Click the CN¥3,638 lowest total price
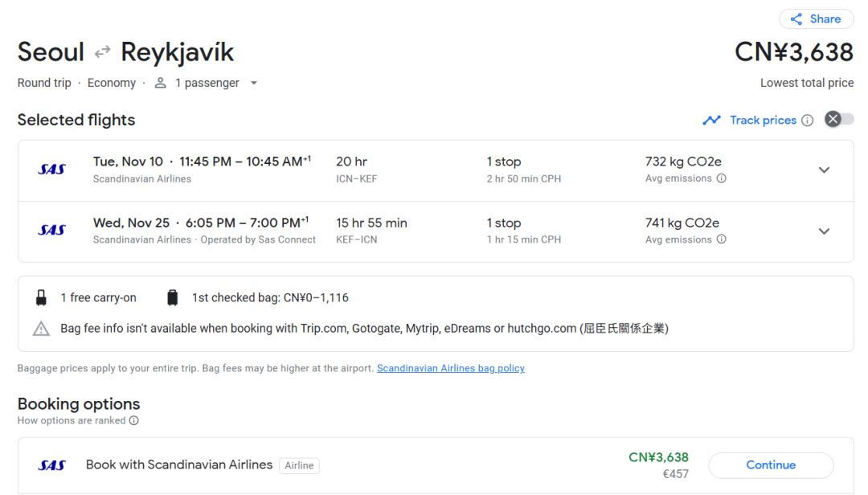 tap(794, 52)
